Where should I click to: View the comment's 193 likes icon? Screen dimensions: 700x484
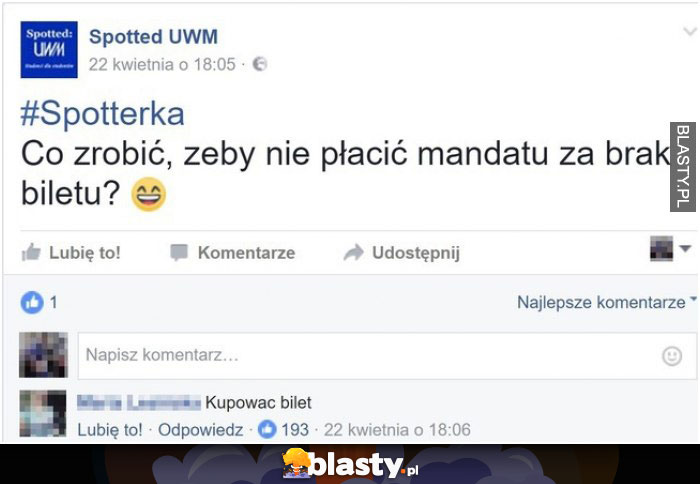pyautogui.click(x=267, y=430)
